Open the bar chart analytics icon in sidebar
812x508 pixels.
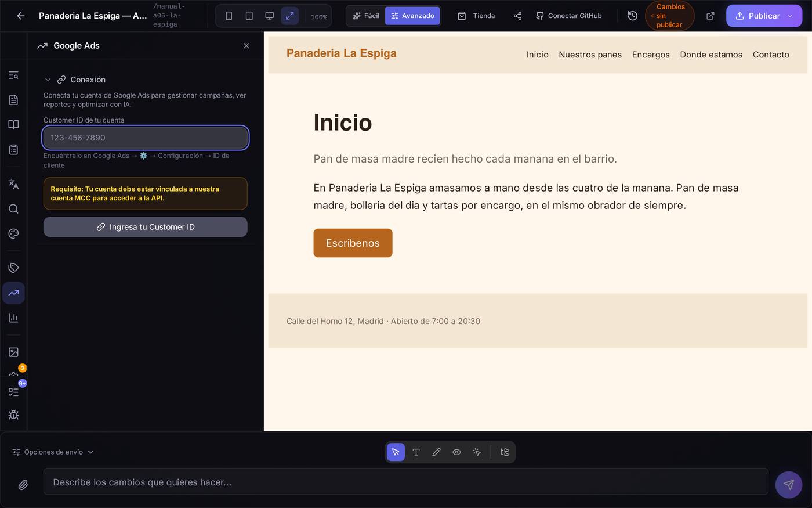tap(13, 318)
